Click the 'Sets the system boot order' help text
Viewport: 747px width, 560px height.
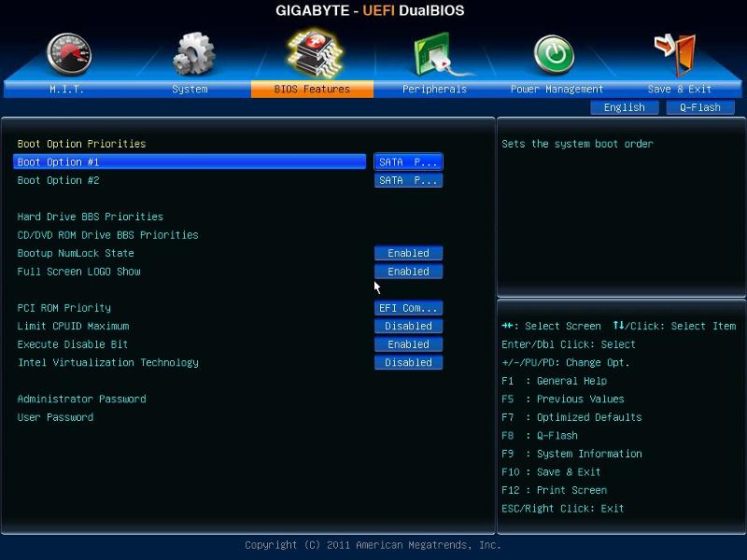(577, 144)
